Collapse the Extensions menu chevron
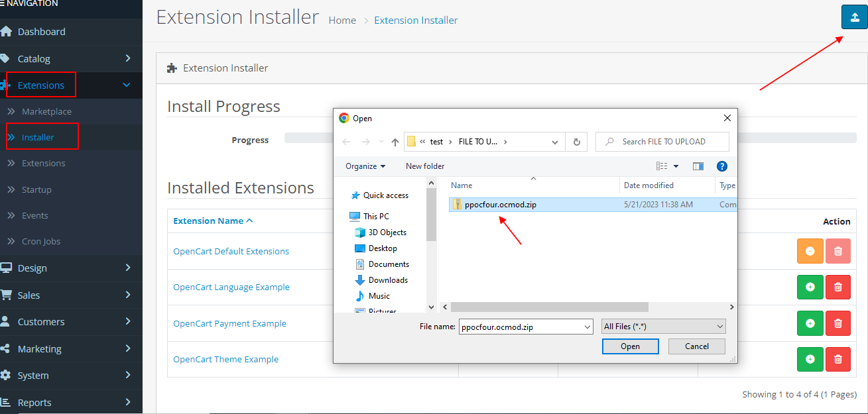 pos(127,85)
